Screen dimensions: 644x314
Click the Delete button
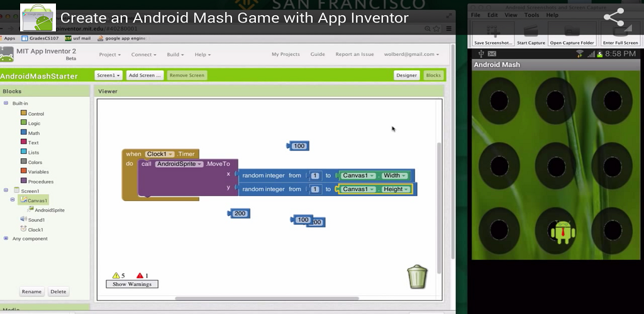[58, 291]
